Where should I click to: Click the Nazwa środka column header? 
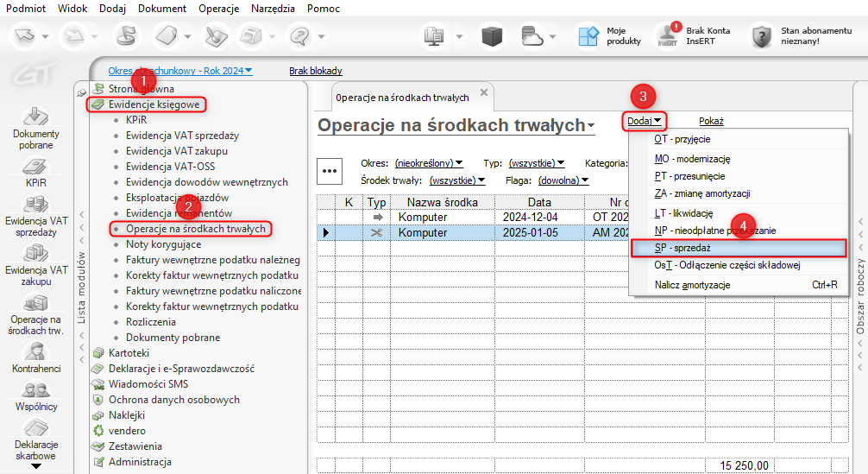443,202
